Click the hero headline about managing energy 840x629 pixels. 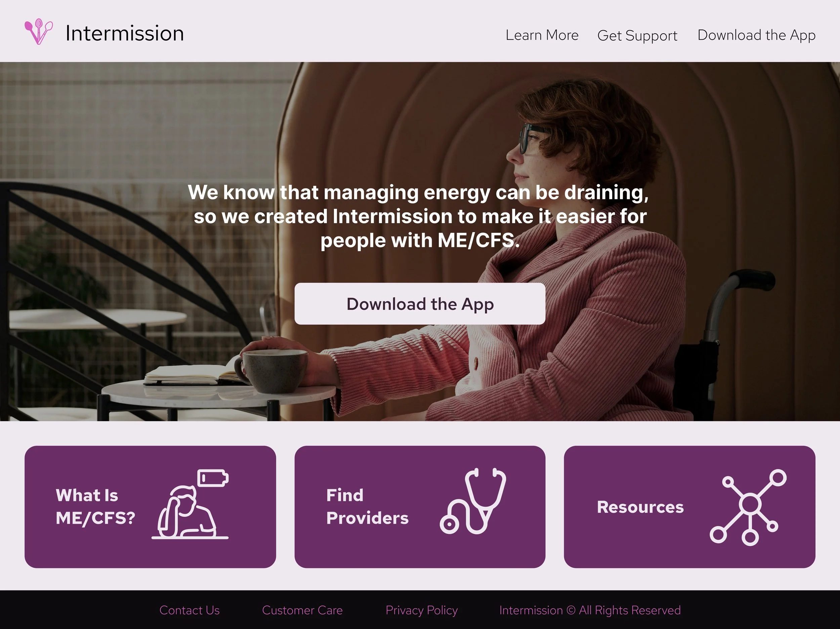[x=419, y=216]
